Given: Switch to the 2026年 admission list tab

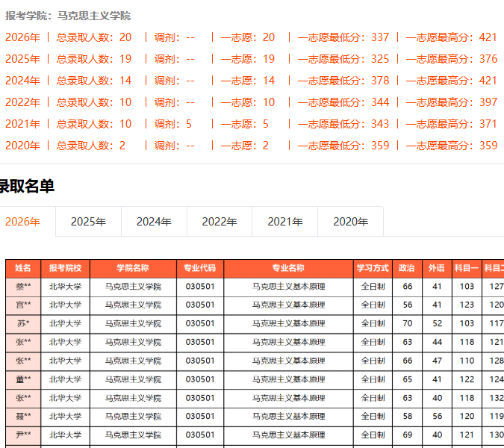Looking at the screenshot, I should [x=23, y=222].
